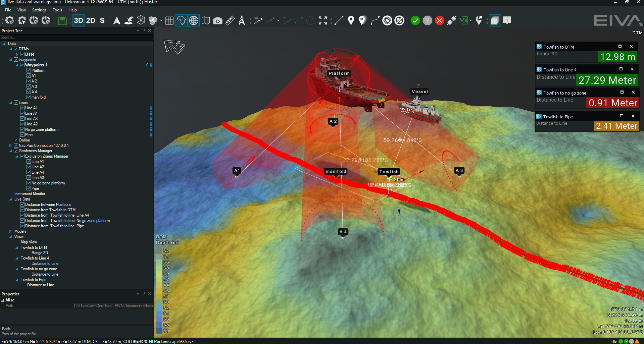
Task: Click the info speech bubble icon
Action: pyautogui.click(x=507, y=21)
